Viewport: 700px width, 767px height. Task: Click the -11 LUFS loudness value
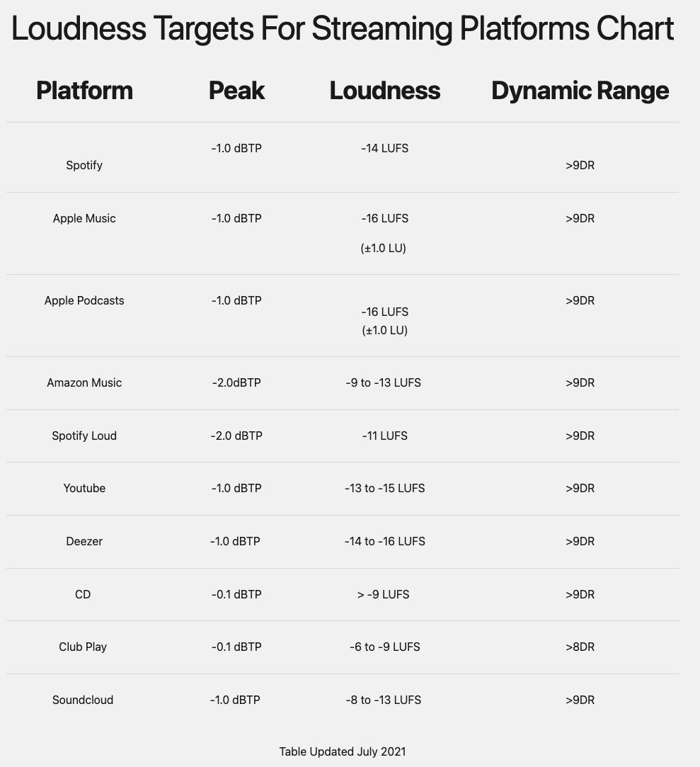384,436
